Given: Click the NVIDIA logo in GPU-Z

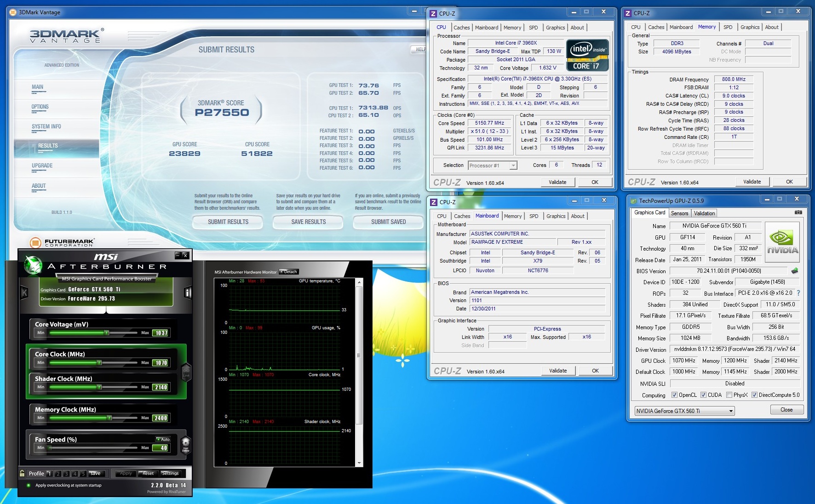Looking at the screenshot, I should [x=782, y=242].
